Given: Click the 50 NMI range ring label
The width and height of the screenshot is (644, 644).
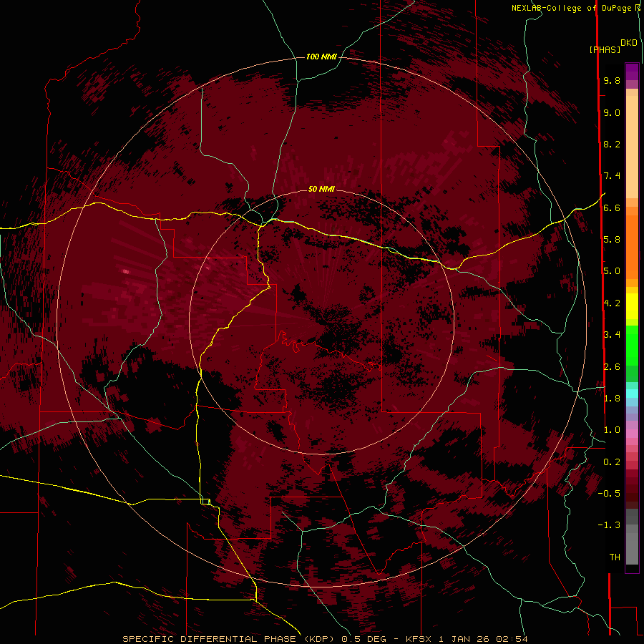Looking at the screenshot, I should (x=321, y=189).
